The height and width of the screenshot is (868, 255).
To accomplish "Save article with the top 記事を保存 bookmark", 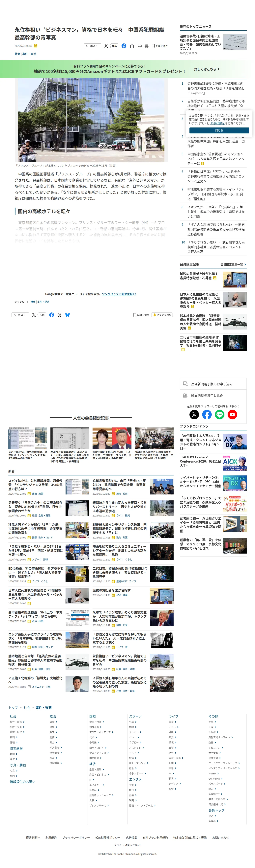I will point(159,46).
